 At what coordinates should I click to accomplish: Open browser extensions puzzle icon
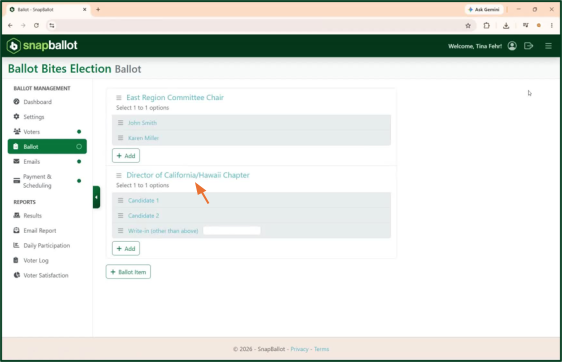click(486, 25)
